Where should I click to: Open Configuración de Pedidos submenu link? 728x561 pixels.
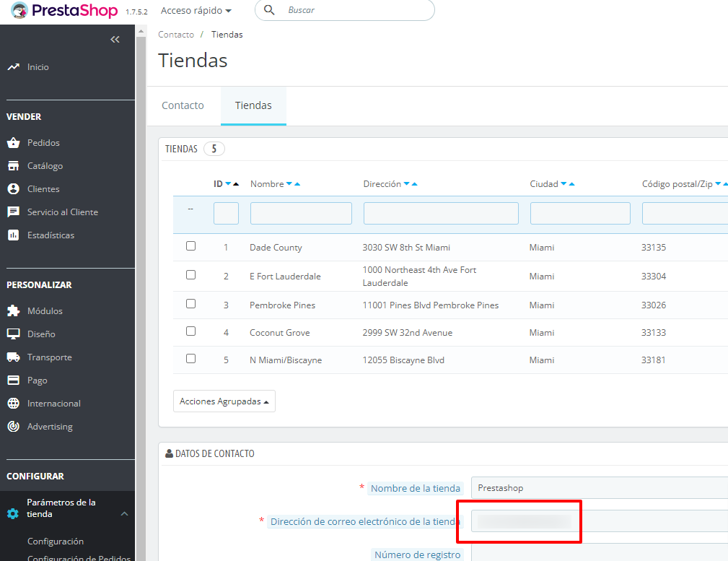point(79,557)
